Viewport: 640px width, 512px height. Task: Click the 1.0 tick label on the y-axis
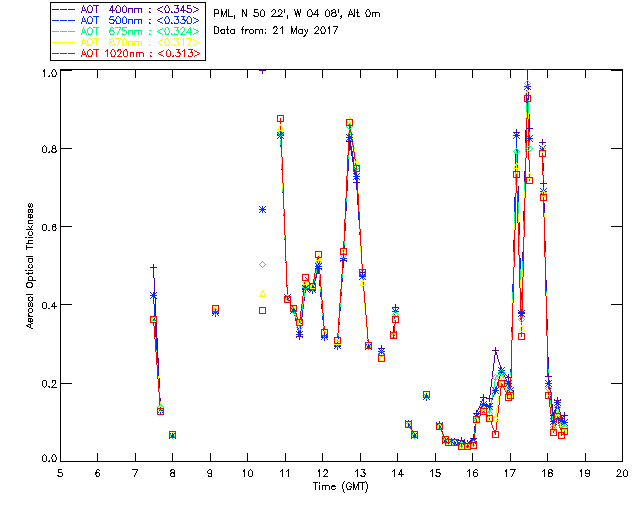[x=47, y=73]
